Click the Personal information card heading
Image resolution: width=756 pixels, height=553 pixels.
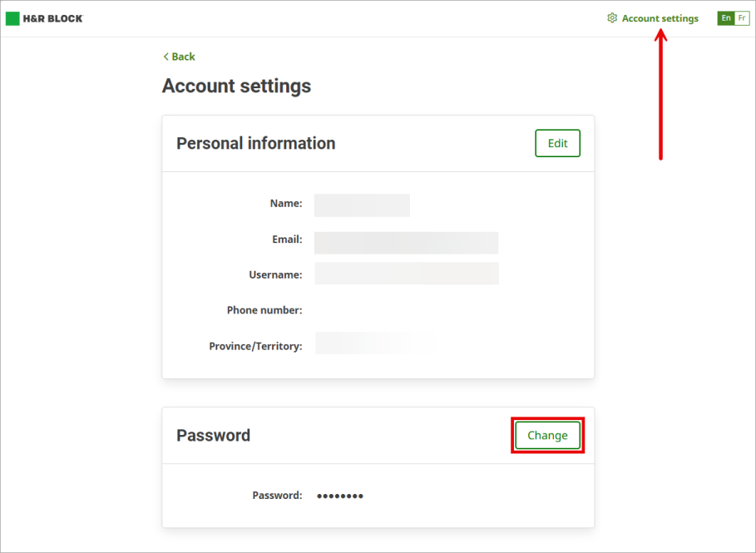pos(255,143)
